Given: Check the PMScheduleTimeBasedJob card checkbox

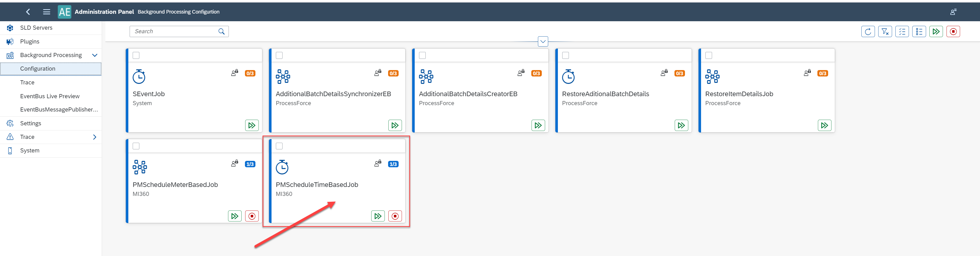Looking at the screenshot, I should tap(279, 146).
